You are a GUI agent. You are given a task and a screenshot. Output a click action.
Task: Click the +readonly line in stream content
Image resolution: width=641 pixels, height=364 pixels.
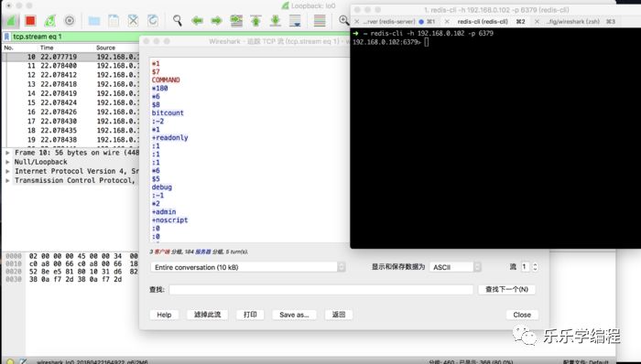click(169, 137)
